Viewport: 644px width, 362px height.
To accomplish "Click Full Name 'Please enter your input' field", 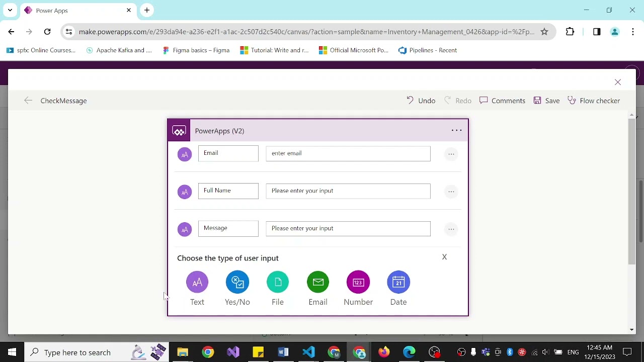I will 348,191.
